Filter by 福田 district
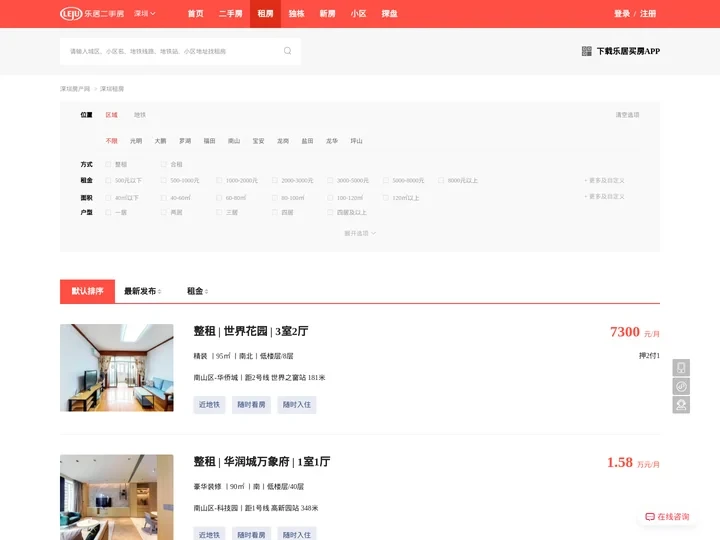 pyautogui.click(x=209, y=141)
